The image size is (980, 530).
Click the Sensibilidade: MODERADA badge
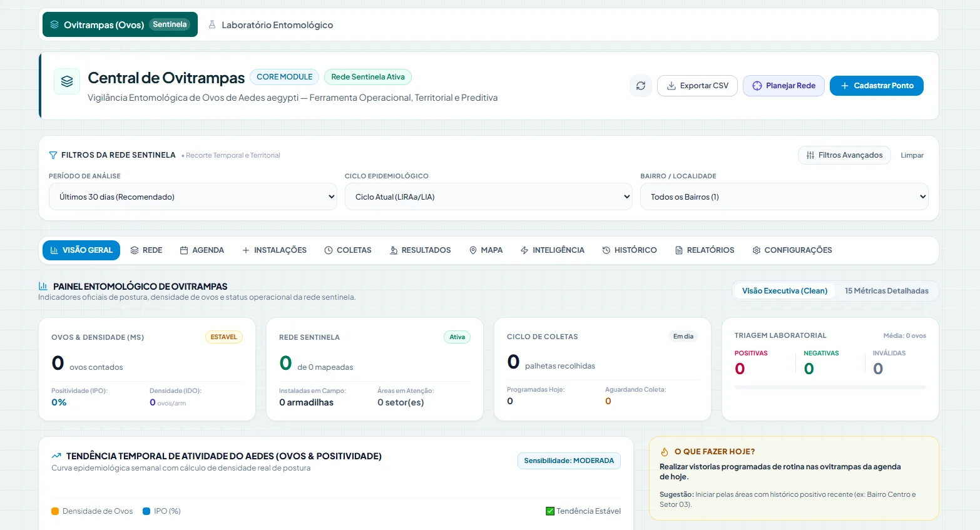click(x=569, y=461)
